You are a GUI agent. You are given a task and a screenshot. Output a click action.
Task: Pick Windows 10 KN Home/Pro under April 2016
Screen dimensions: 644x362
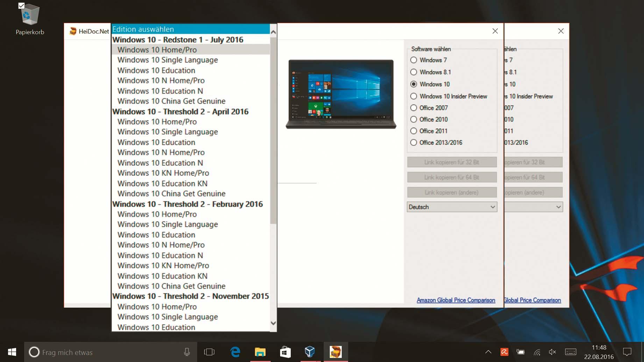[163, 173]
